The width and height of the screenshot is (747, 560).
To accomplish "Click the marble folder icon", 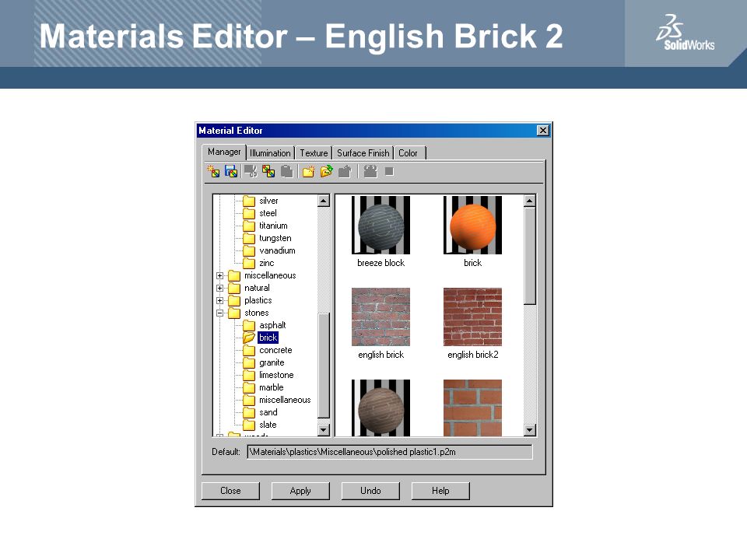I will click(249, 387).
